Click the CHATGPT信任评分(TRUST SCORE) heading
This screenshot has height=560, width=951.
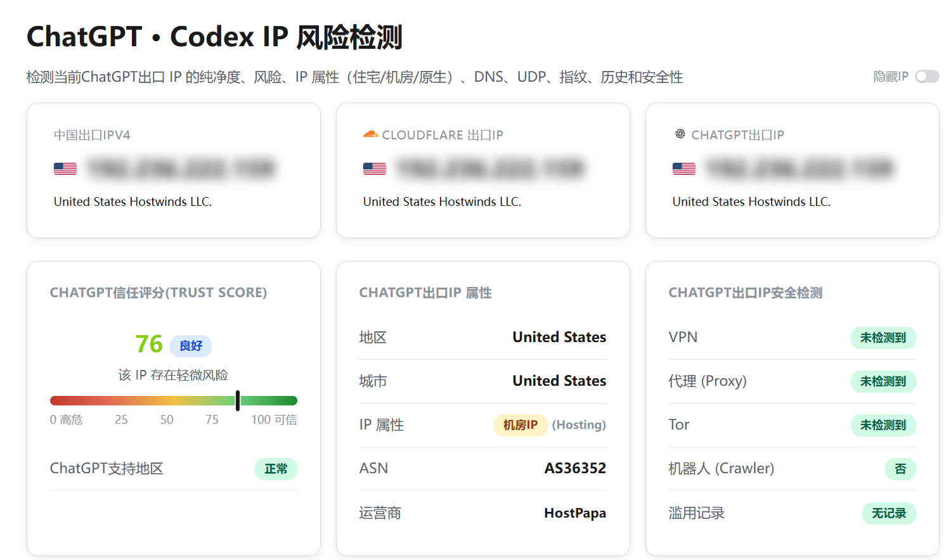click(158, 293)
